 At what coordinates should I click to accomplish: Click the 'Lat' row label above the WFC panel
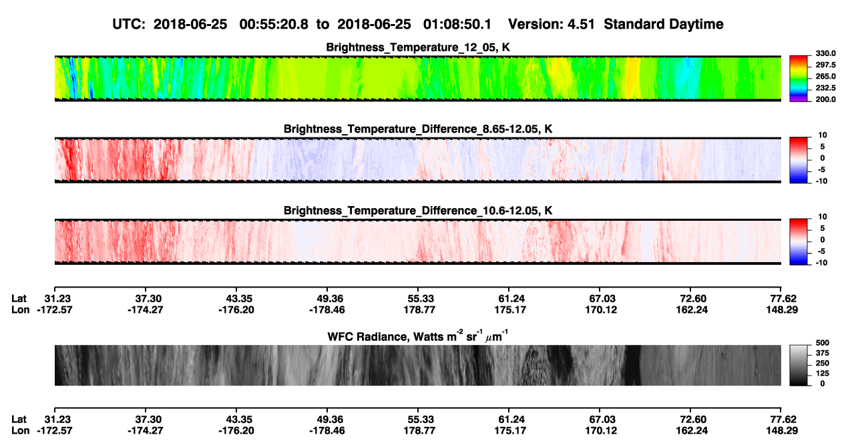19,298
